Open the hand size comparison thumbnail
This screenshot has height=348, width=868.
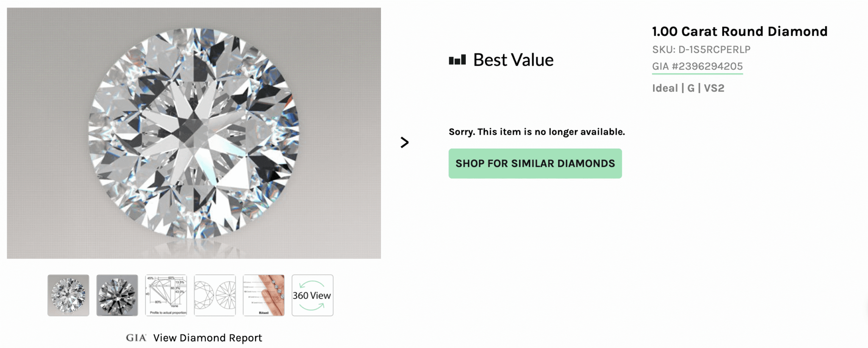pyautogui.click(x=264, y=295)
